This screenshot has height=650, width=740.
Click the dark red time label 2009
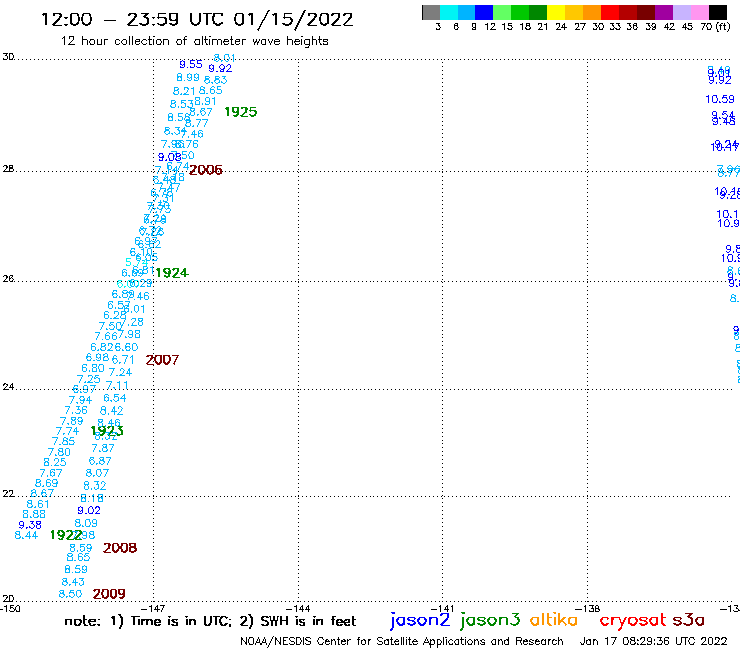[109, 594]
